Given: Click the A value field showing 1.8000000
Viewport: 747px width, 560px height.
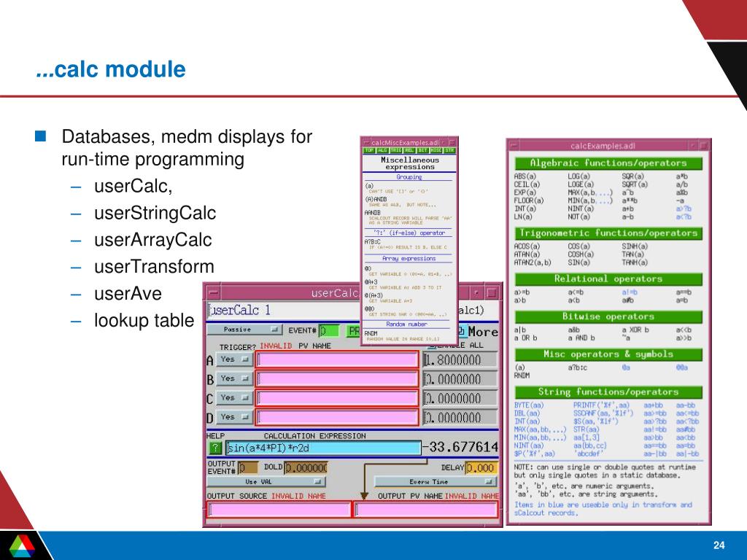Looking at the screenshot, I should pyautogui.click(x=460, y=360).
